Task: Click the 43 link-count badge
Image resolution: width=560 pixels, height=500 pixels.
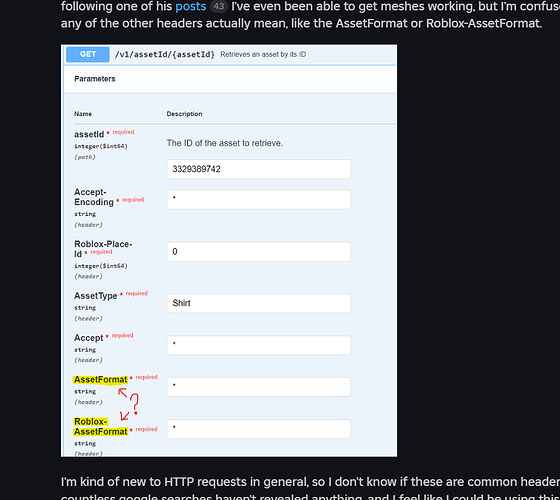Action: click(219, 6)
